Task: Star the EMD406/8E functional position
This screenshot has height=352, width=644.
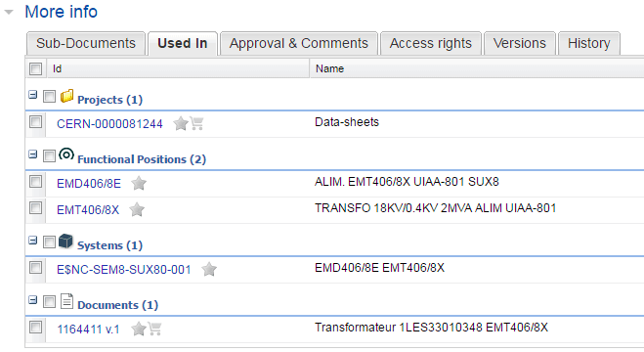Action: 139,183
